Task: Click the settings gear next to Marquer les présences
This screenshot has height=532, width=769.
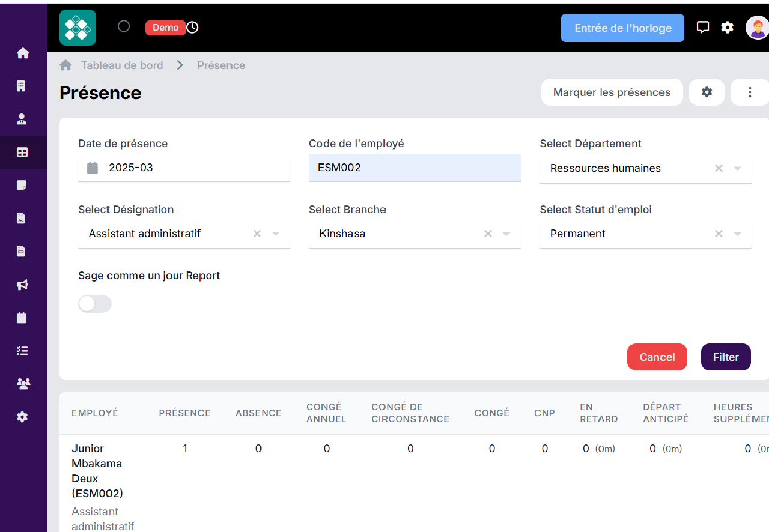Action: pyautogui.click(x=707, y=92)
